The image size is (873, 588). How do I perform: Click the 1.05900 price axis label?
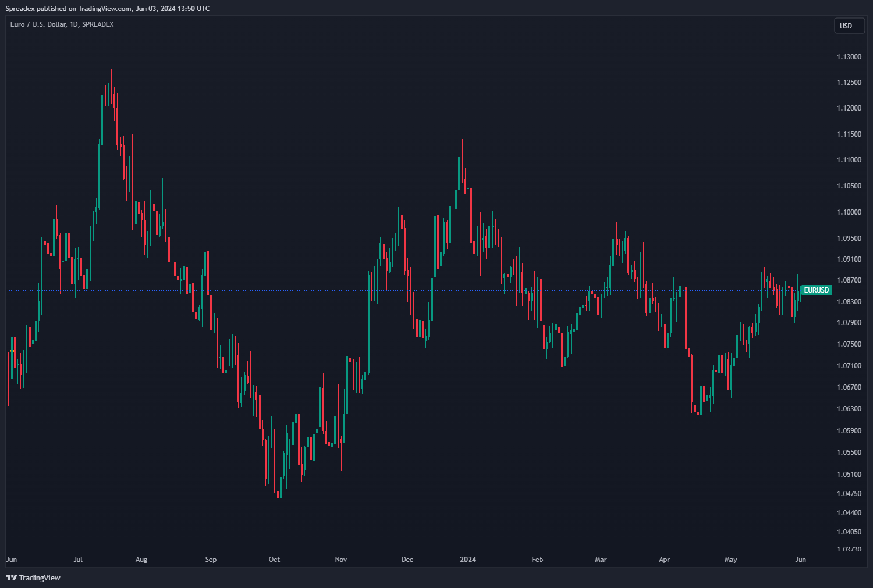849,431
